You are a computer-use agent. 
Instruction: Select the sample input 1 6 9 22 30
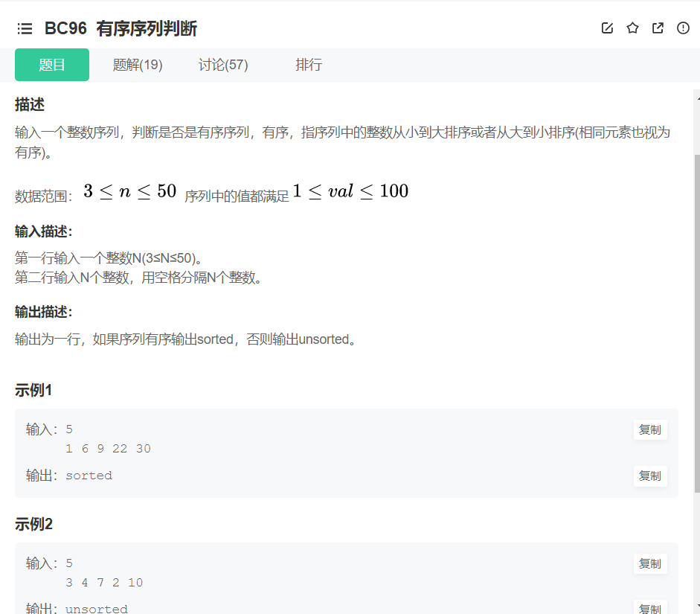[x=109, y=448]
